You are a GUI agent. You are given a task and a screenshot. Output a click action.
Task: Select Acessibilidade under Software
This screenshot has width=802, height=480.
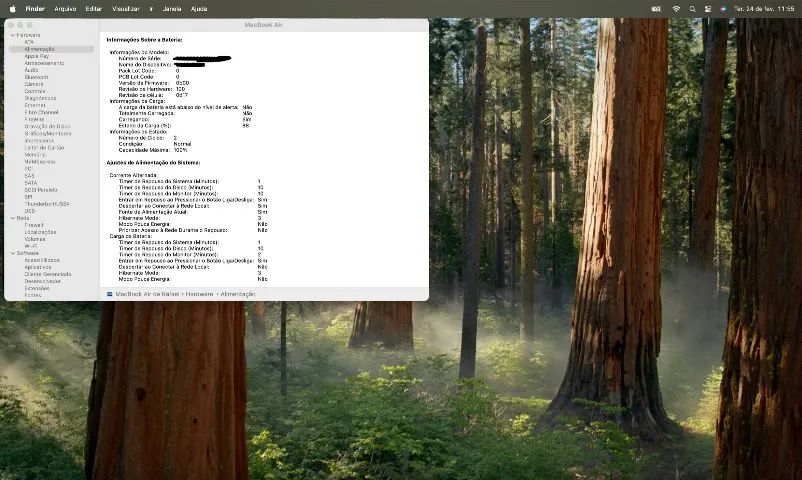tap(42, 260)
